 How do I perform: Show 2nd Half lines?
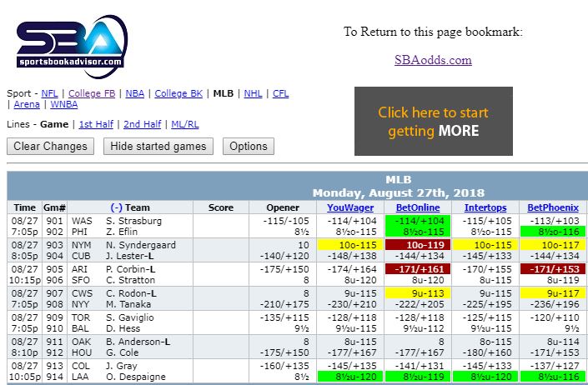[142, 124]
